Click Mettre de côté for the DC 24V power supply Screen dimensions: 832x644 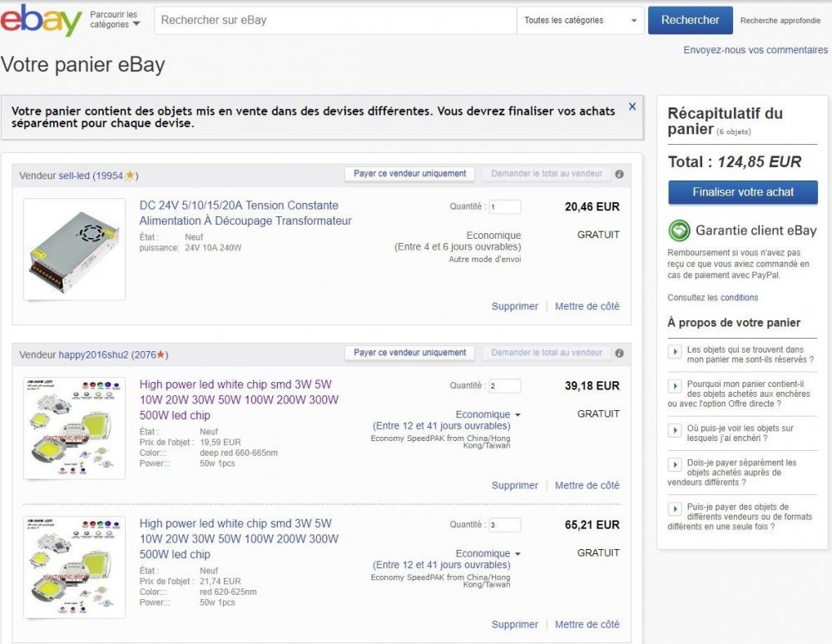coord(587,306)
